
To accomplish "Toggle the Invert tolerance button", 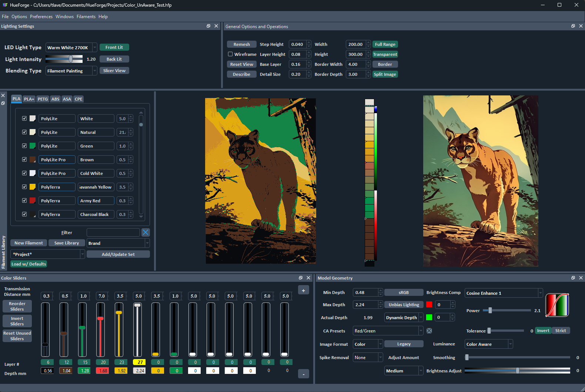I will pos(543,331).
